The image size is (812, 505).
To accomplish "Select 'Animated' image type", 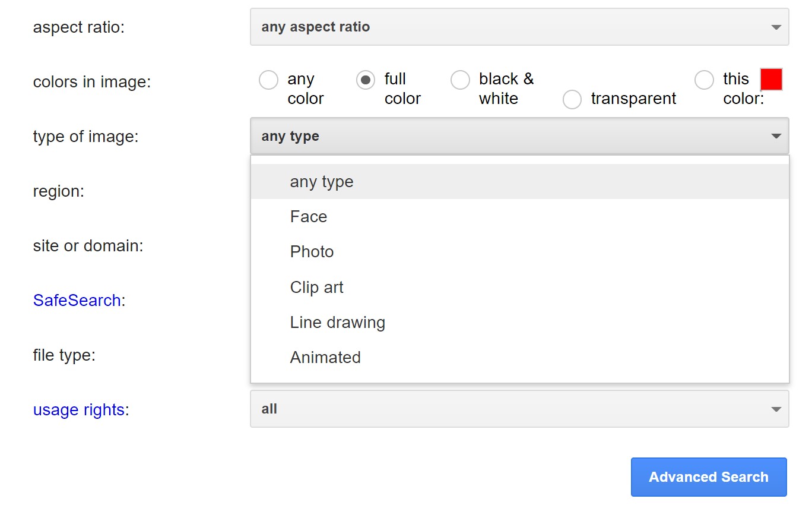I will 325,357.
